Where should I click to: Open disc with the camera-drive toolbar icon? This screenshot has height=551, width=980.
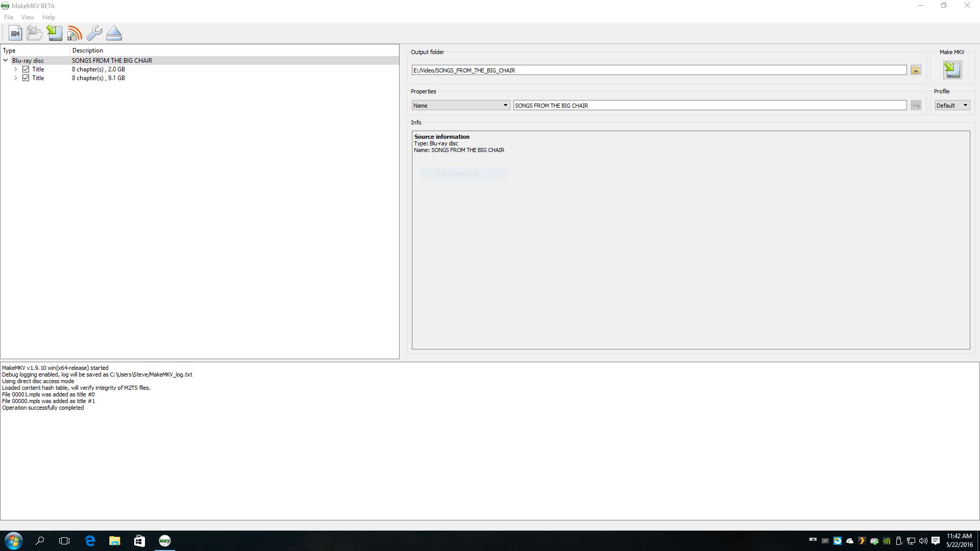tap(15, 33)
